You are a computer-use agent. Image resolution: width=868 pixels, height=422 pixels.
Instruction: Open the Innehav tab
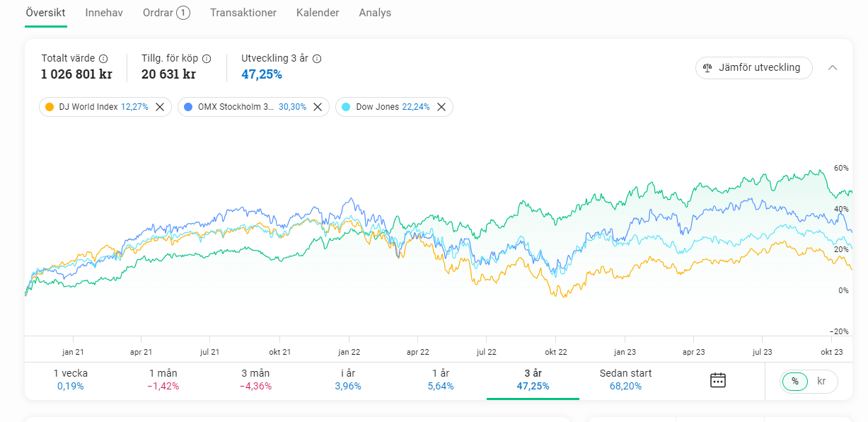point(104,13)
